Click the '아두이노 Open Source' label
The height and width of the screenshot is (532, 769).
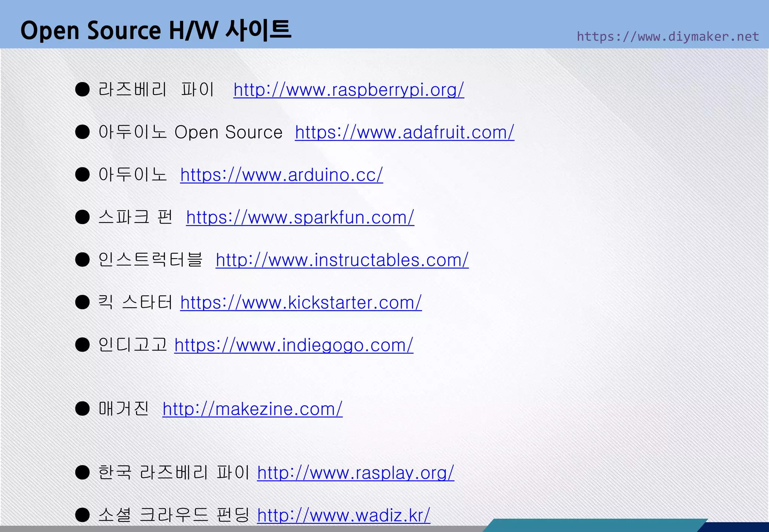point(190,132)
